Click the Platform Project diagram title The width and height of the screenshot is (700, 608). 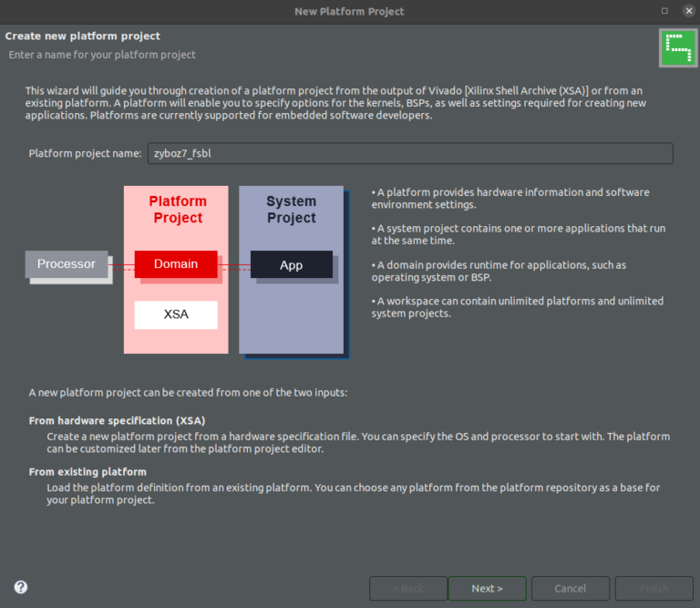pyautogui.click(x=178, y=210)
